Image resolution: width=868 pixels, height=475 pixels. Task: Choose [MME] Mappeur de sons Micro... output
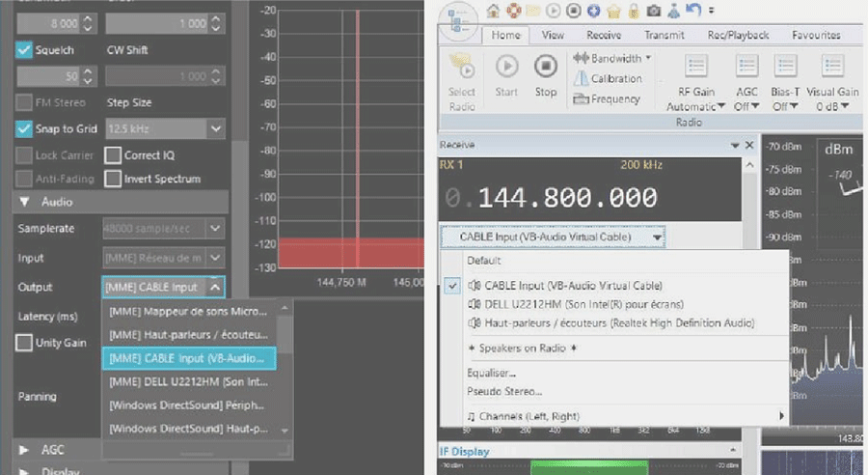click(188, 312)
